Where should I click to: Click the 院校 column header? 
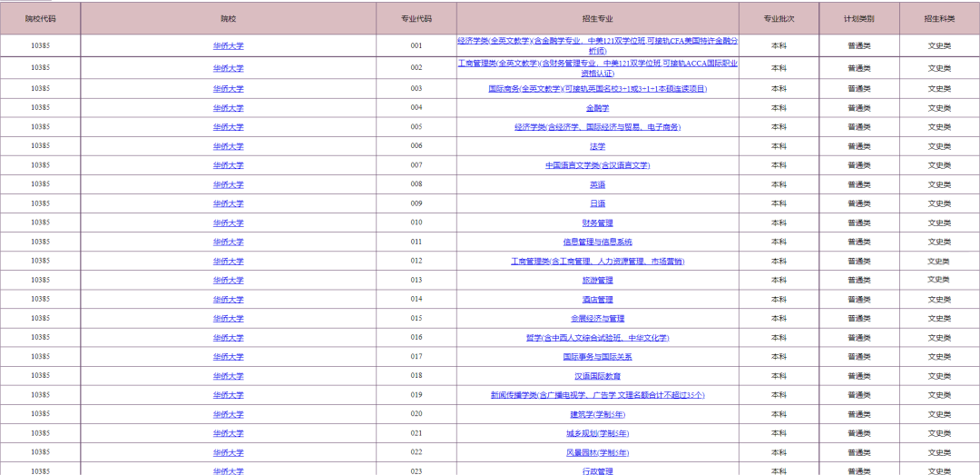[228, 19]
